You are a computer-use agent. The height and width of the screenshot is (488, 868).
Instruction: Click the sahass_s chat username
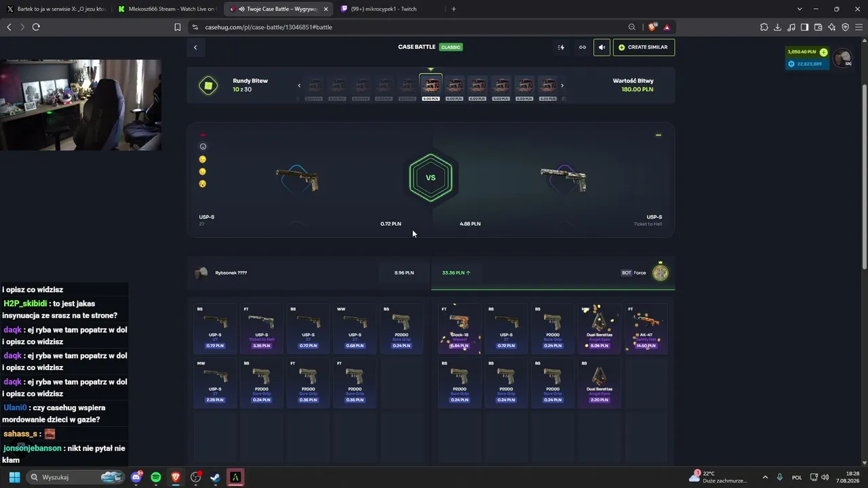tap(20, 434)
